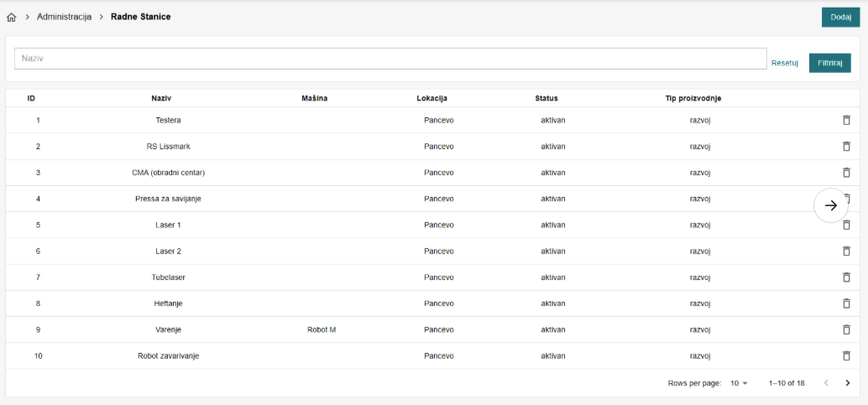
Task: Click Resetuj to clear filter
Action: tap(784, 63)
